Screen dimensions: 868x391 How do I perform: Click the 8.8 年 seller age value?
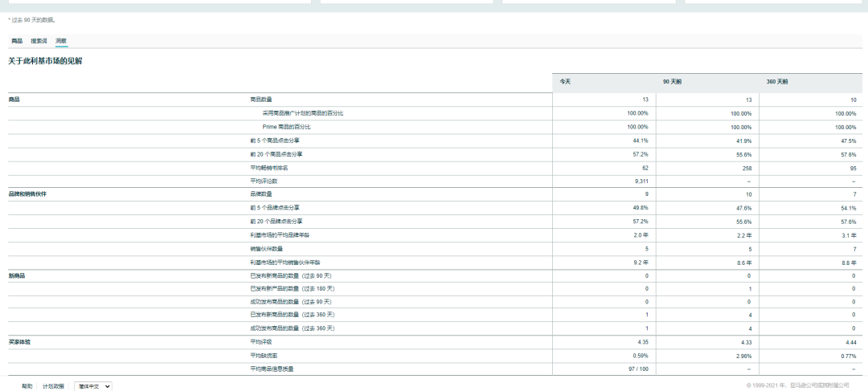click(850, 263)
